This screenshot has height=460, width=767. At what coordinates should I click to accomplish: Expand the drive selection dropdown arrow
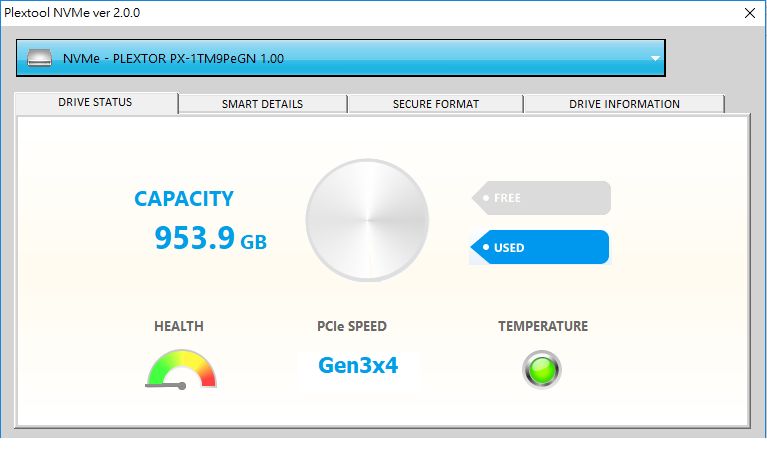pyautogui.click(x=655, y=58)
